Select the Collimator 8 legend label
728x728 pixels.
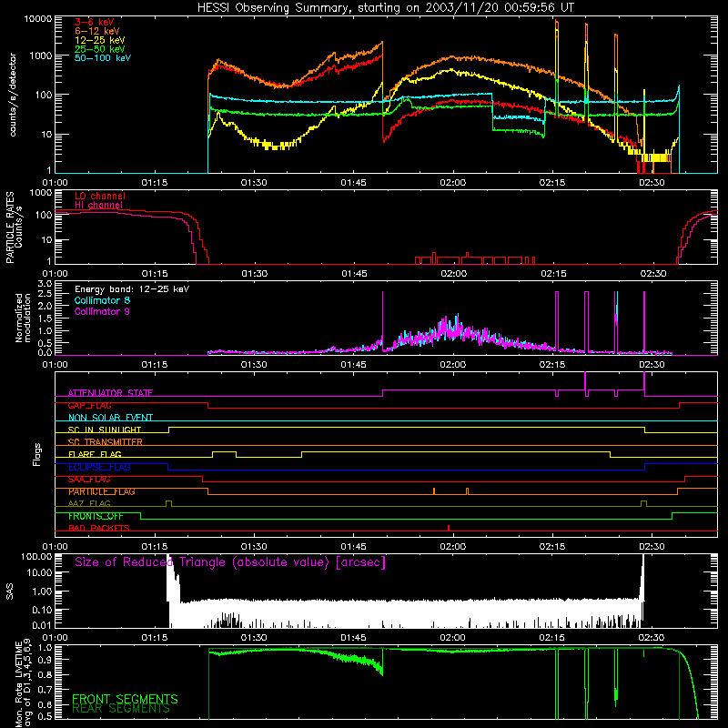(102, 300)
